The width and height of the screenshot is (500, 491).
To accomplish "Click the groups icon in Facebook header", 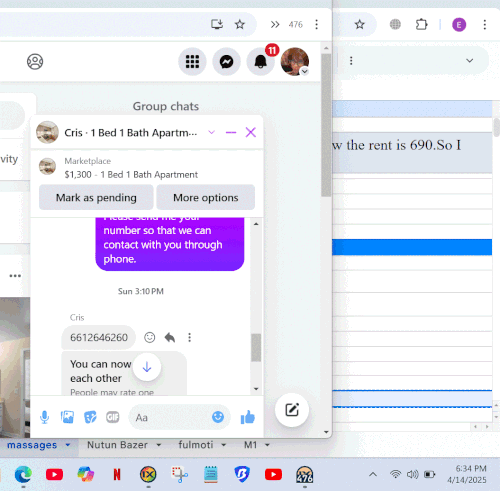I will pos(35,62).
